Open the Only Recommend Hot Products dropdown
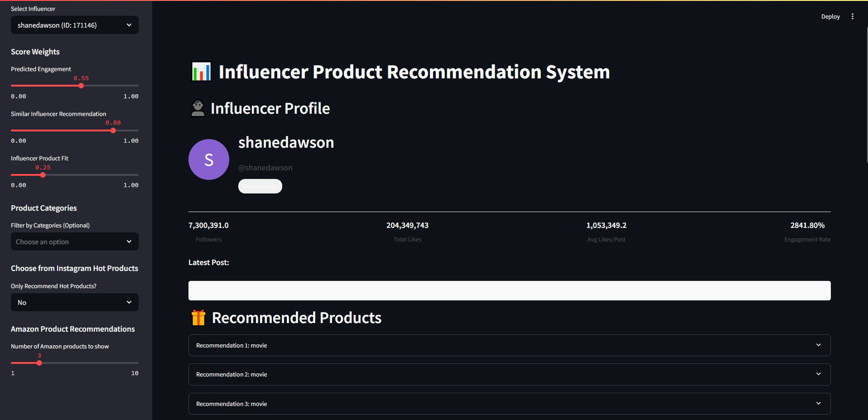Image resolution: width=868 pixels, height=420 pixels. pos(75,302)
